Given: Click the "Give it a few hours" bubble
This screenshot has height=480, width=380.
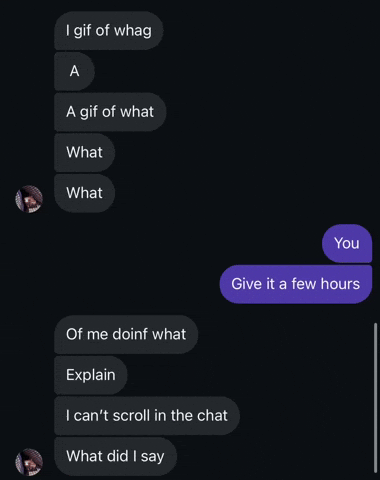Looking at the screenshot, I should pos(296,284).
